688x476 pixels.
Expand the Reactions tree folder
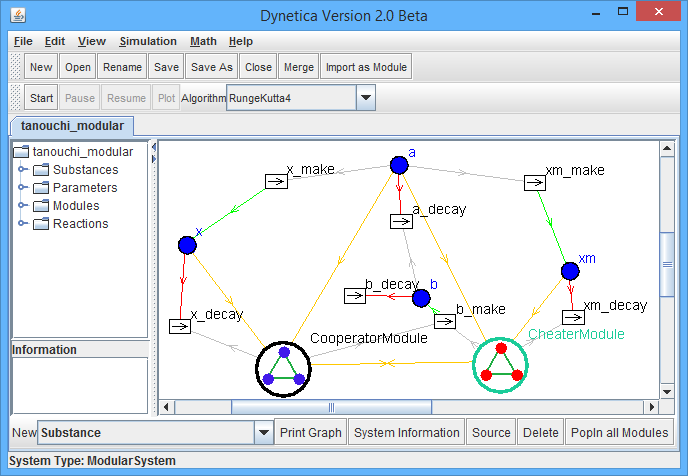tap(23, 224)
